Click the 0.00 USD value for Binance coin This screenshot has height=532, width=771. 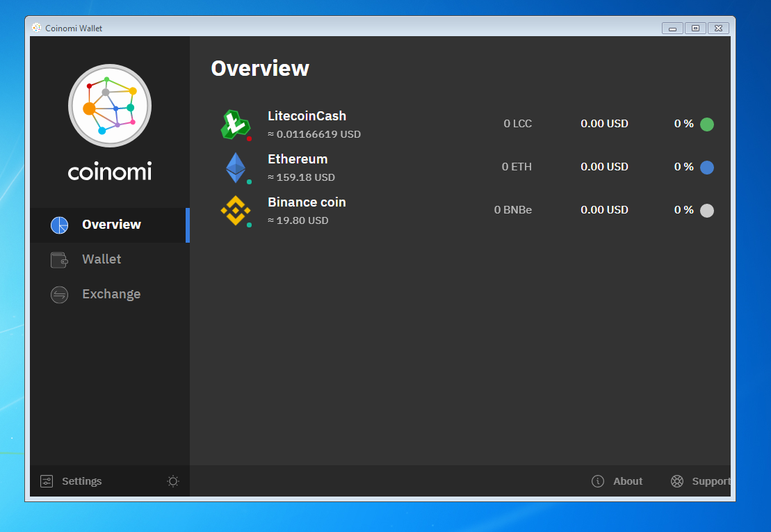604,210
